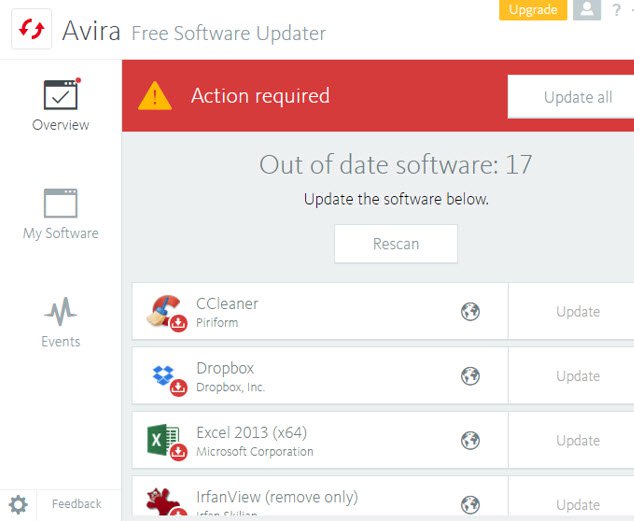The height and width of the screenshot is (521, 634).
Task: Switch to the Overview tab
Action: click(x=60, y=106)
